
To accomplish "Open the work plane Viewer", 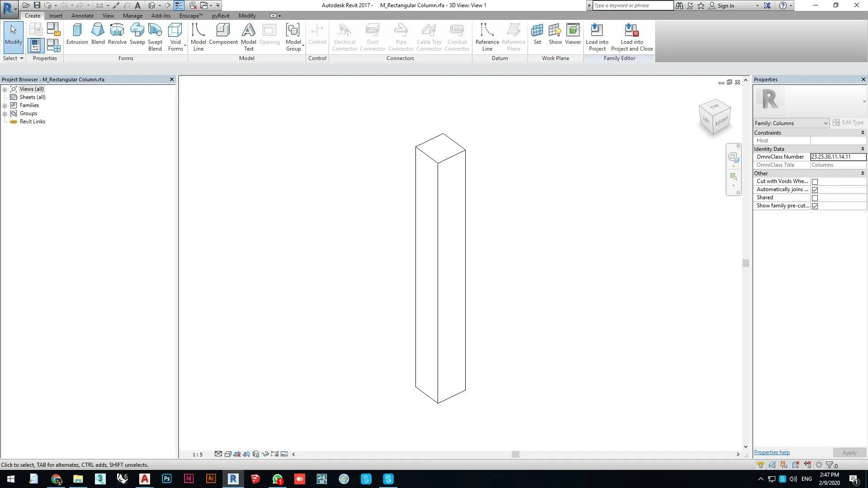I will 573,34.
